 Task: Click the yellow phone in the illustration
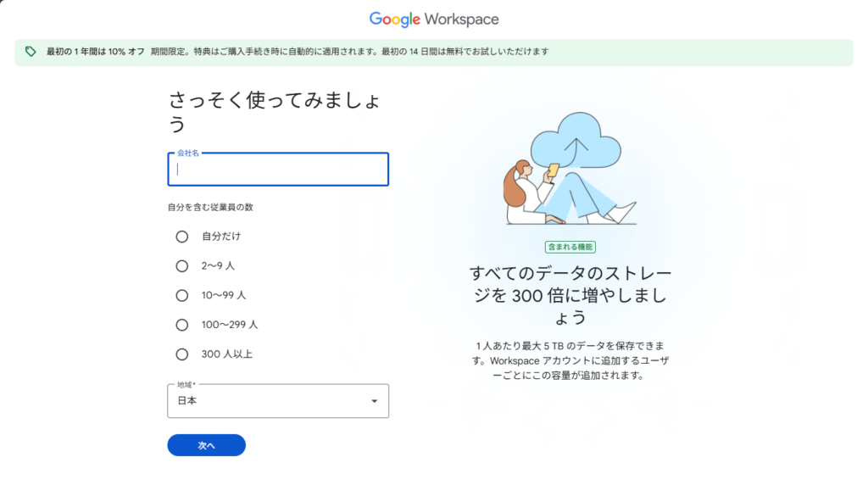pos(554,170)
